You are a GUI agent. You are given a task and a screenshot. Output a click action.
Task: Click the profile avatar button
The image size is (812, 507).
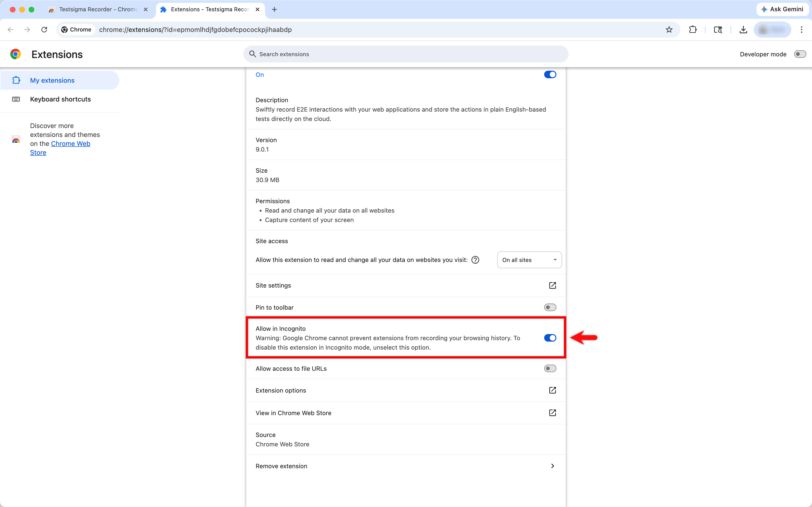[x=772, y=30]
